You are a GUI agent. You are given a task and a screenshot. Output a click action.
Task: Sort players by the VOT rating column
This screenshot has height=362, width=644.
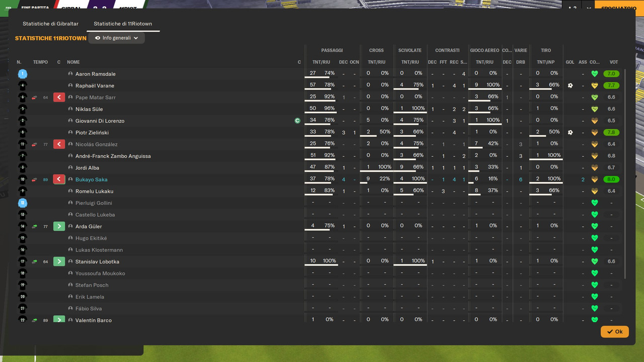click(x=614, y=62)
